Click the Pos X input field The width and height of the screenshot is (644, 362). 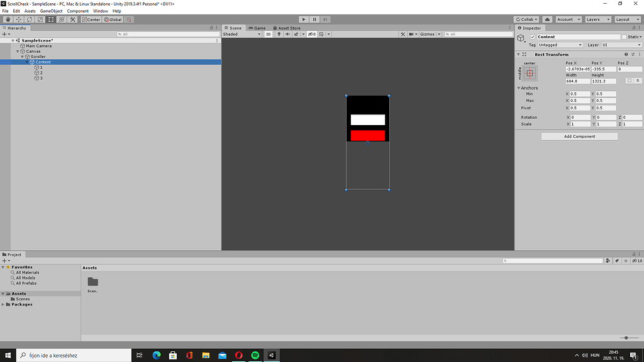pos(577,69)
